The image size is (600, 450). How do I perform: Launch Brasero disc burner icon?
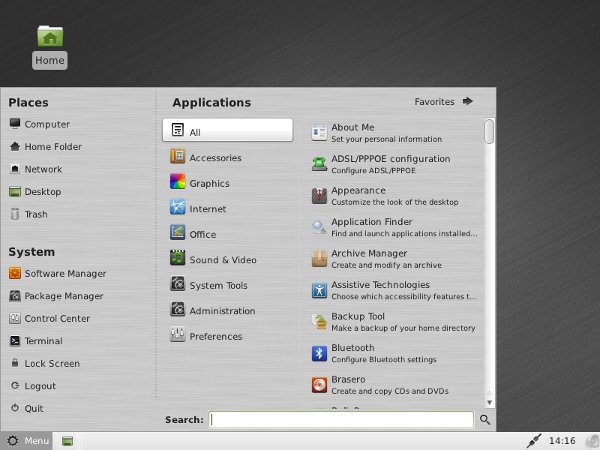pos(319,385)
